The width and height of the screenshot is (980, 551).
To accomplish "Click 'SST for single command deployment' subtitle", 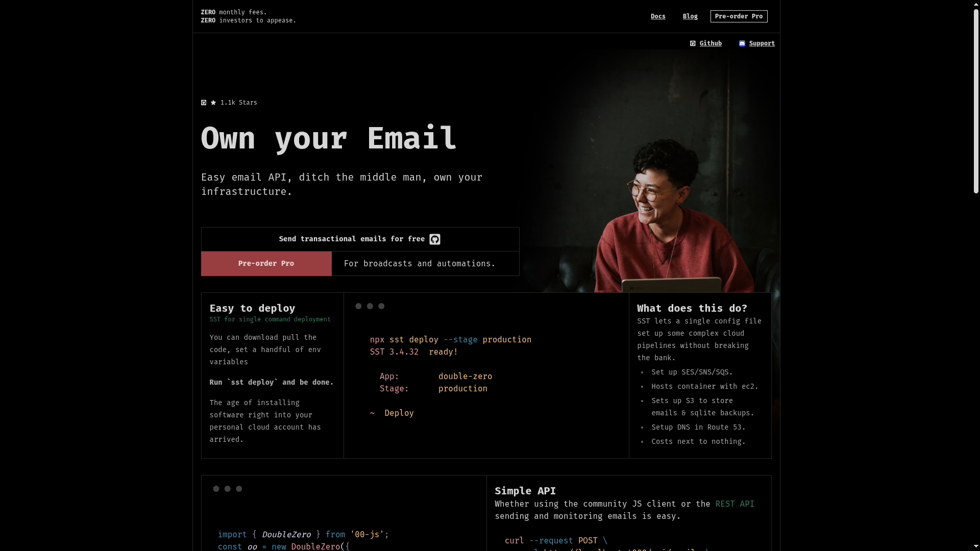I will pyautogui.click(x=270, y=319).
